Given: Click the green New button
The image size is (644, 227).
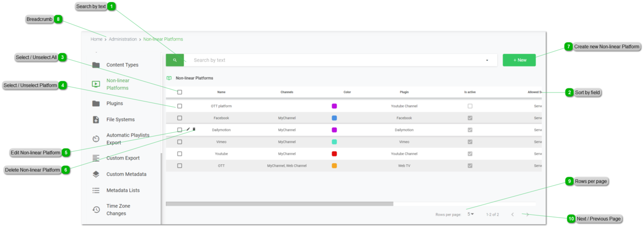Looking at the screenshot, I should pyautogui.click(x=519, y=60).
